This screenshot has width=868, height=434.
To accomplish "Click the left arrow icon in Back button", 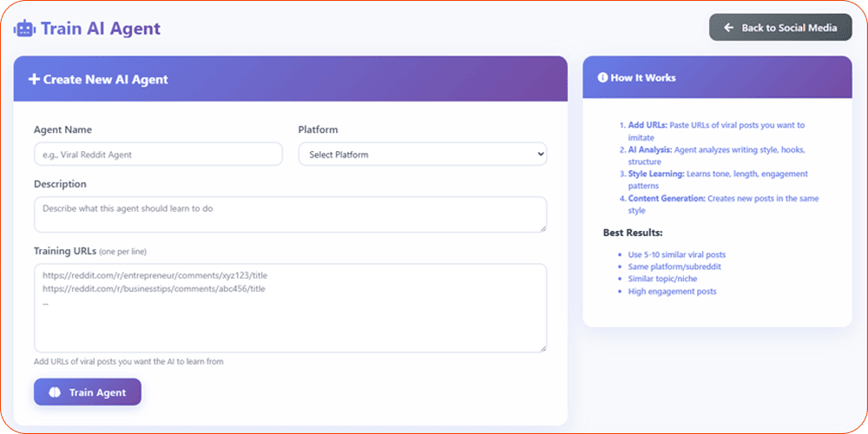I will [729, 28].
